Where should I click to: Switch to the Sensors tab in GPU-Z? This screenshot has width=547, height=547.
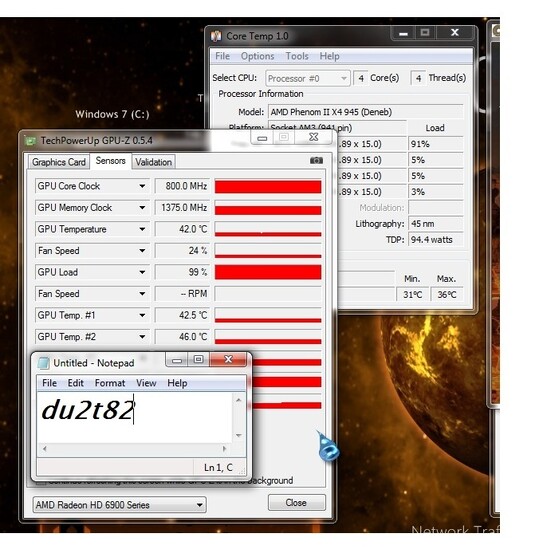click(x=111, y=161)
